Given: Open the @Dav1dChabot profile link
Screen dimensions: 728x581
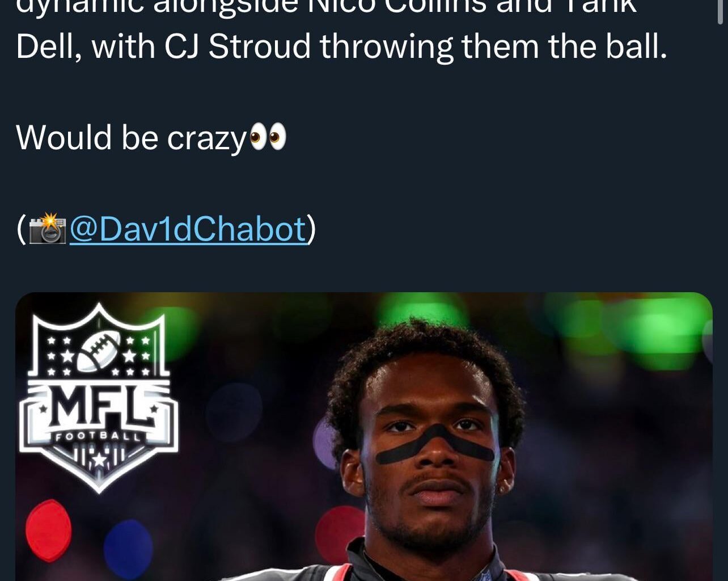Looking at the screenshot, I should (188, 229).
